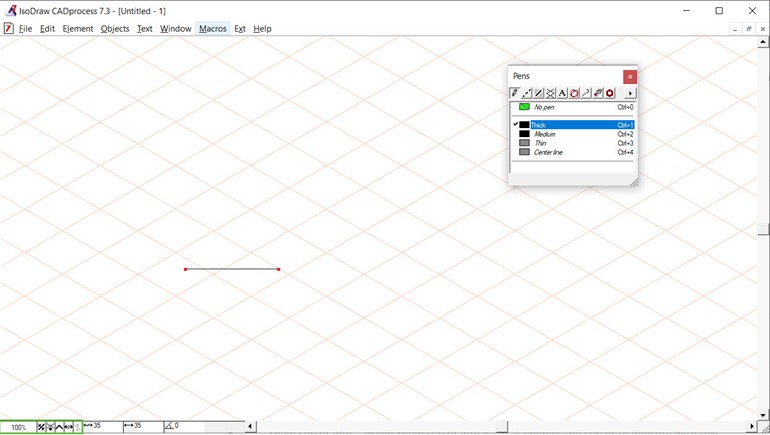Click the gray Thin pen swatch
770x435 pixels.
coord(524,143)
